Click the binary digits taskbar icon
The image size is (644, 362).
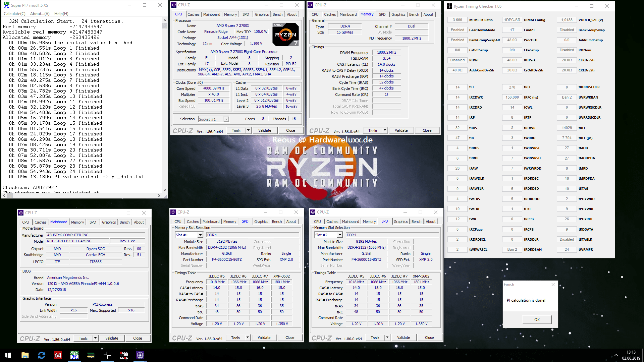[x=124, y=355]
